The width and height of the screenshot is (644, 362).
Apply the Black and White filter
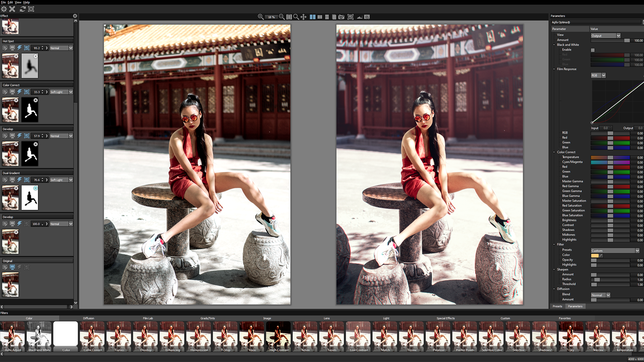coord(39,337)
